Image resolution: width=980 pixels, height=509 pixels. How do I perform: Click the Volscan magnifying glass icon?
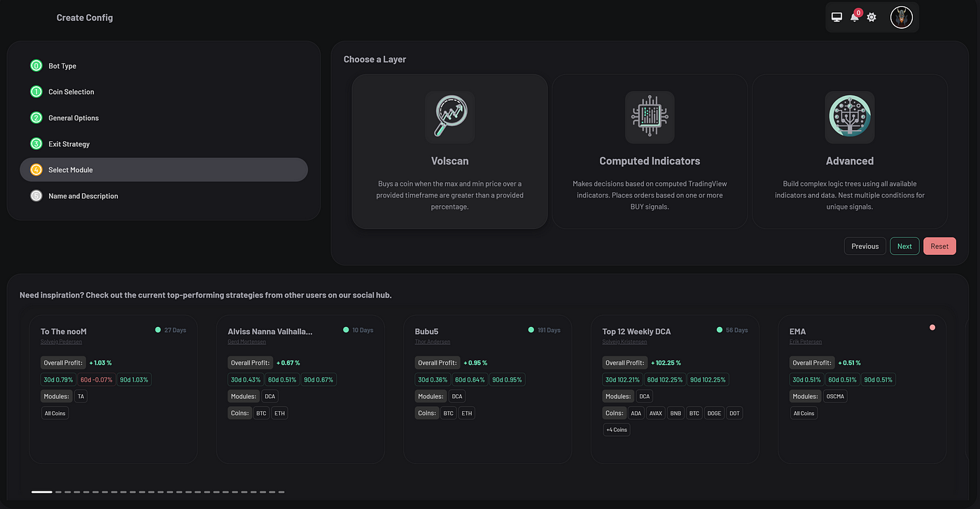449,117
